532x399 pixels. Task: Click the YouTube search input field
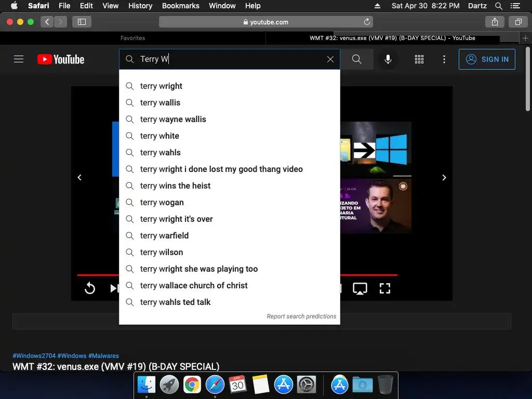point(230,59)
